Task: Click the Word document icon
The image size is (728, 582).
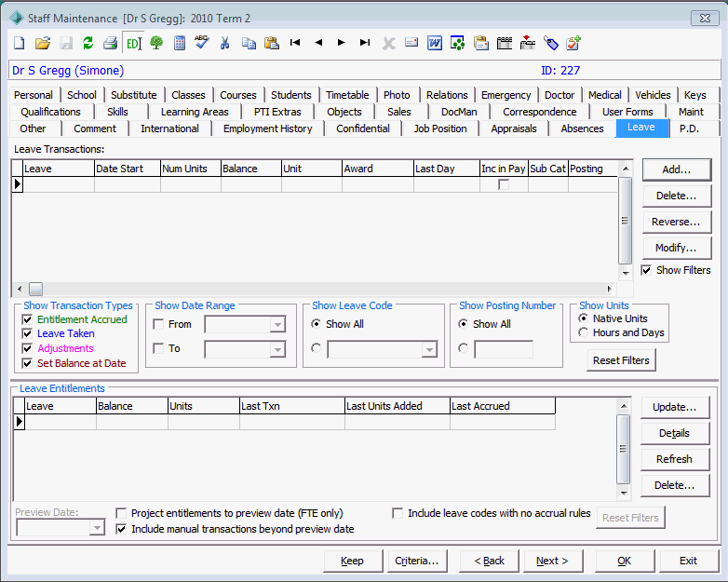Action: [x=435, y=43]
